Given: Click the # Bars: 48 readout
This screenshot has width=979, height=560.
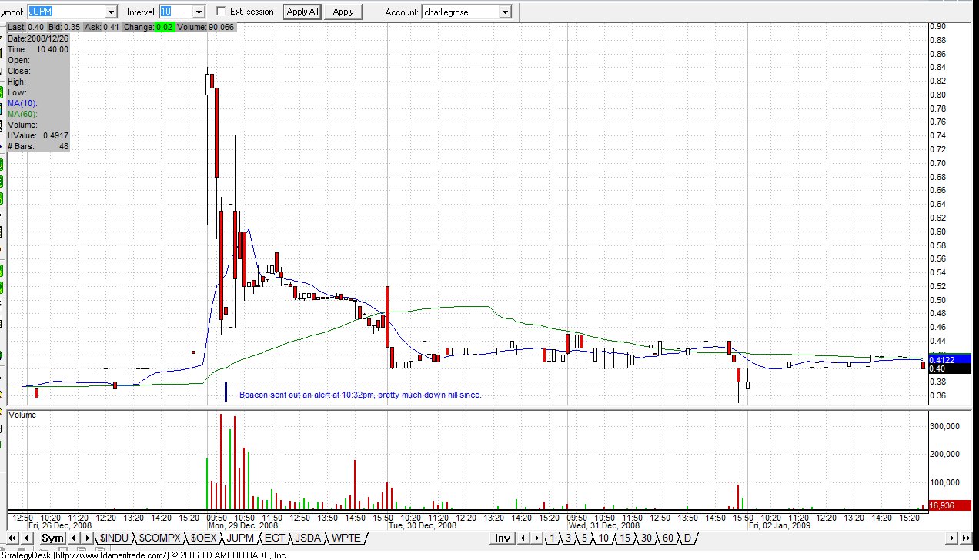Looking at the screenshot, I should (38, 146).
